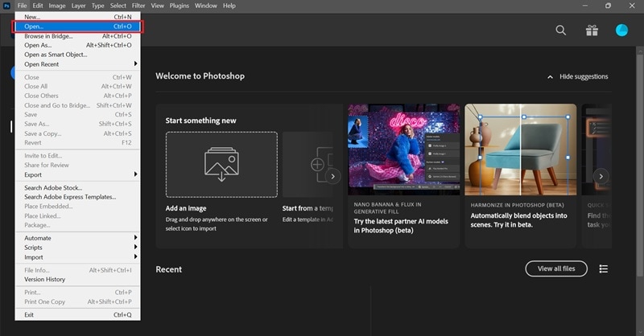The image size is (644, 336).
Task: Open the search magnifier icon
Action: tap(560, 30)
